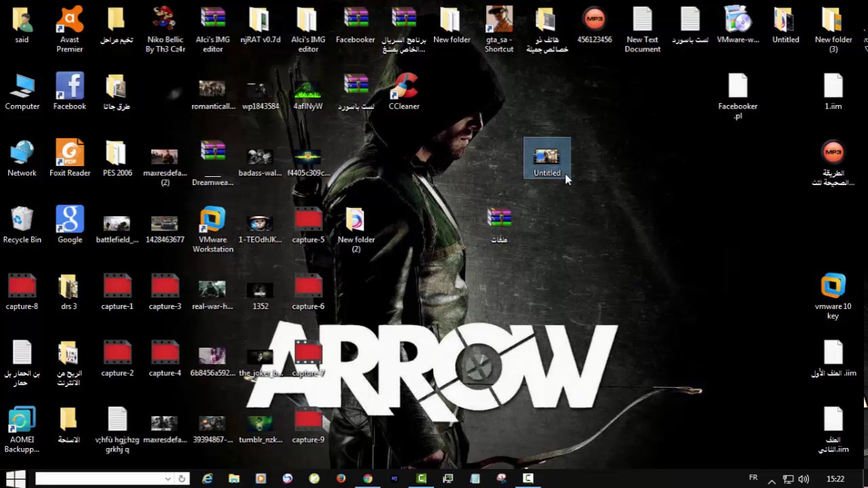Image resolution: width=868 pixels, height=488 pixels.
Task: Select the 1-TEOdhJK... image file
Action: pyautogui.click(x=260, y=229)
